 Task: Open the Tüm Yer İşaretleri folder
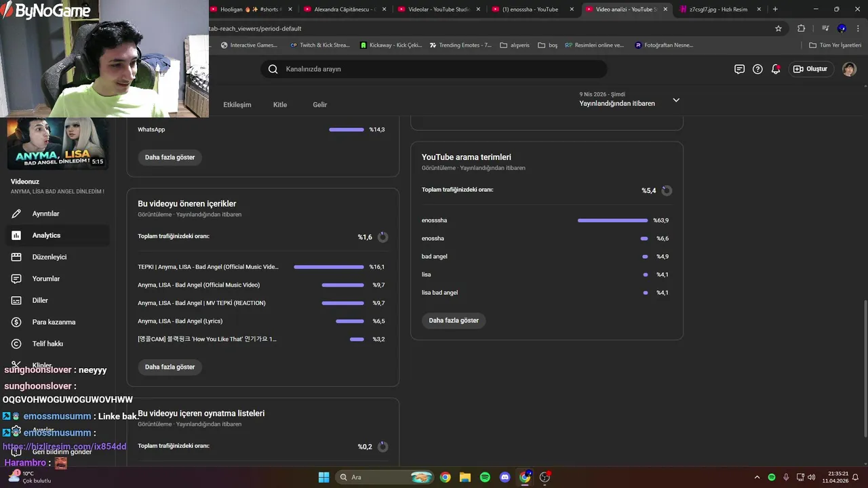pyautogui.click(x=835, y=45)
